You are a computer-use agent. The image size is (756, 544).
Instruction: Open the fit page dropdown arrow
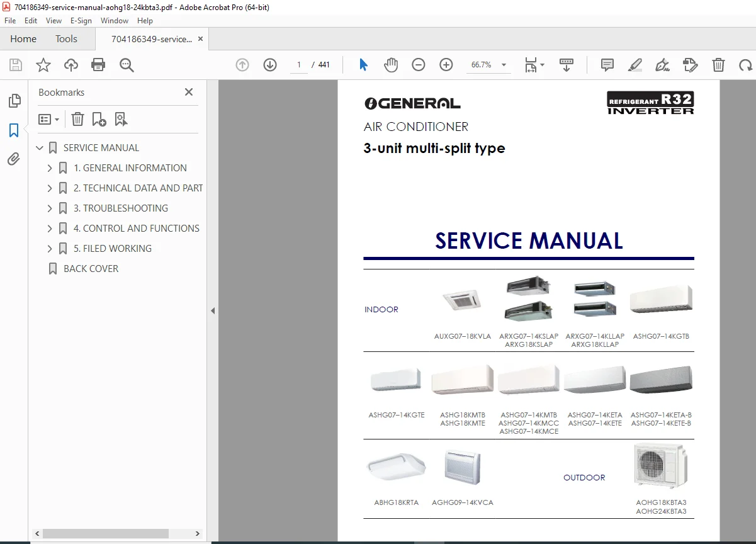[542, 65]
